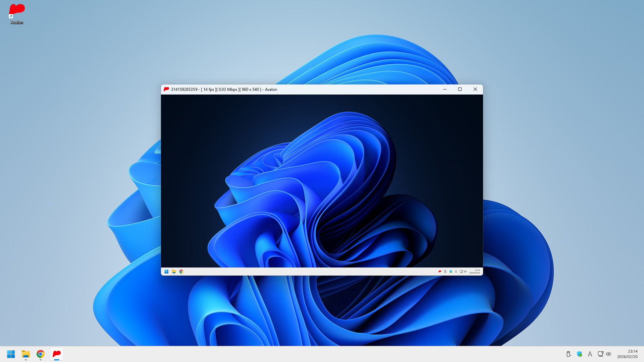Click the network icon in remote session tray

pos(461,271)
